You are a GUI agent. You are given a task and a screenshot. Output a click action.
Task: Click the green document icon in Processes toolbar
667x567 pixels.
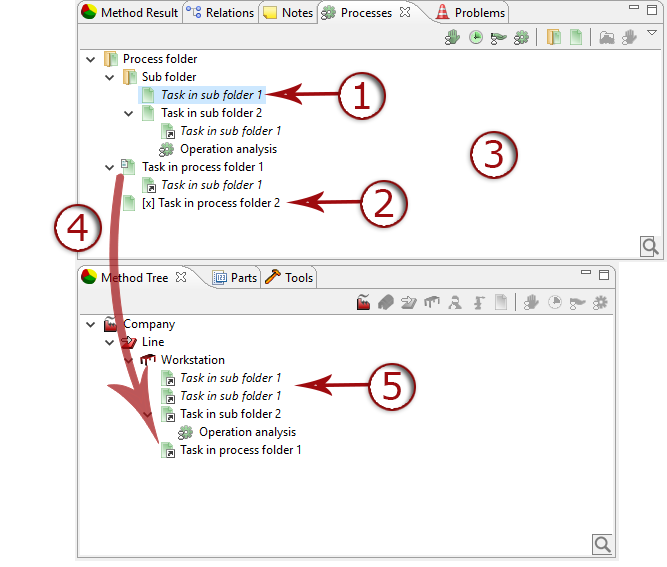click(x=576, y=37)
